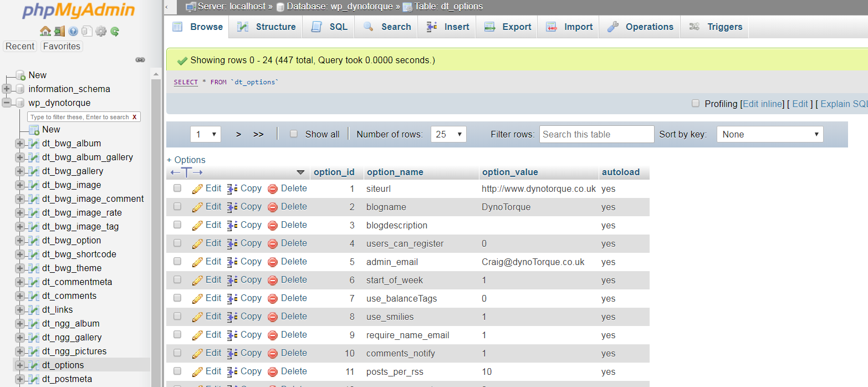
Task: Select the row checkbox for users_can_register
Action: click(x=177, y=243)
